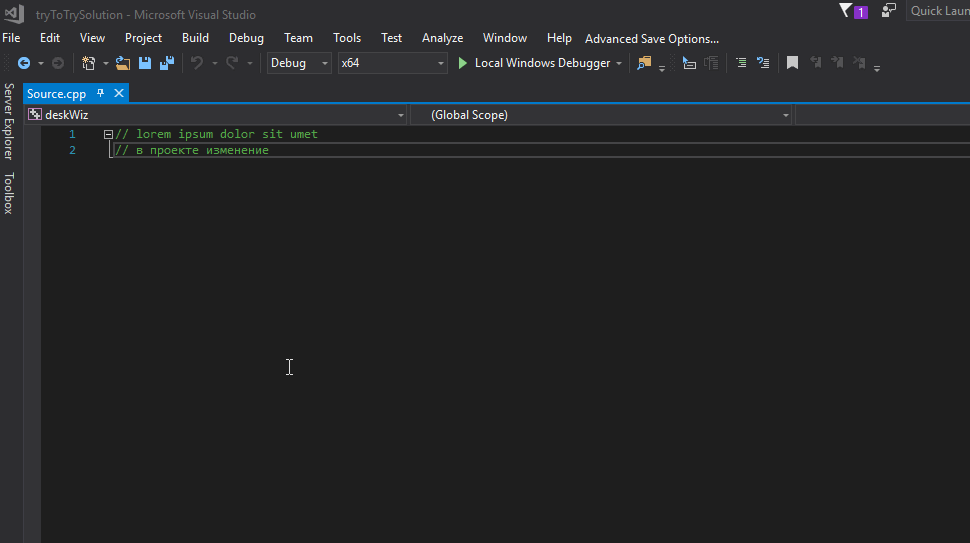Click the Next Bookmark icon

(x=837, y=62)
